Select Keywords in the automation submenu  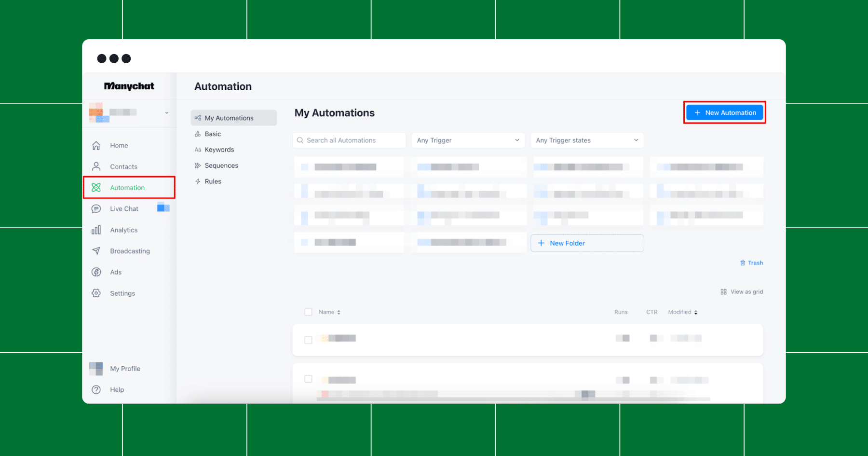click(219, 150)
